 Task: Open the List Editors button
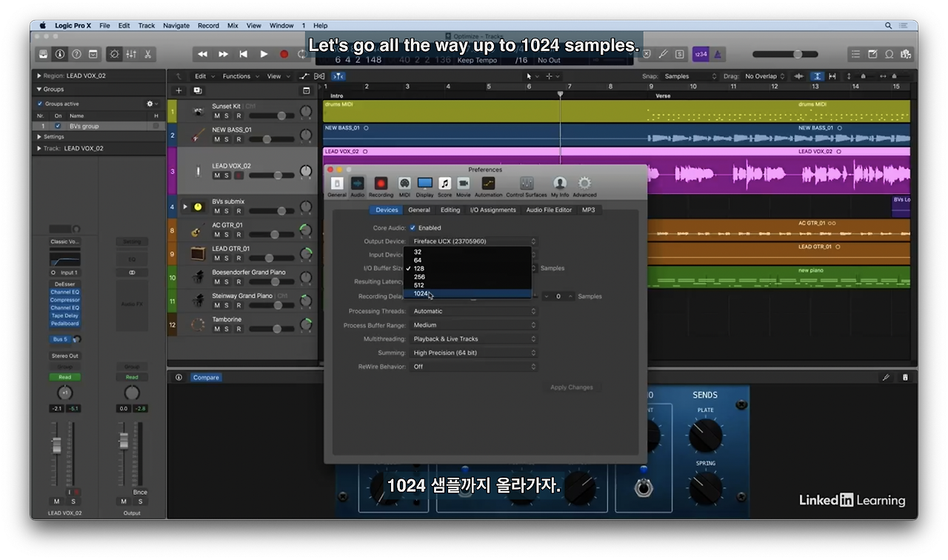tap(855, 54)
